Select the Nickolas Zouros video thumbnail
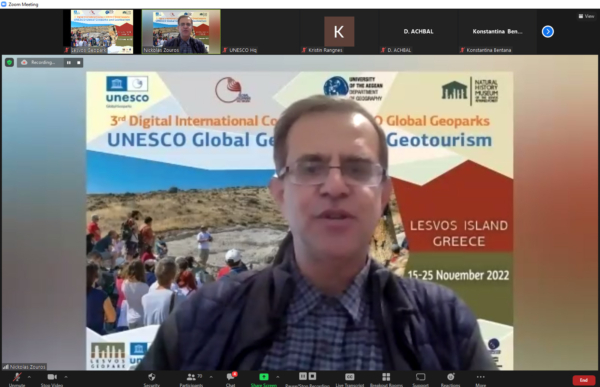 181,32
